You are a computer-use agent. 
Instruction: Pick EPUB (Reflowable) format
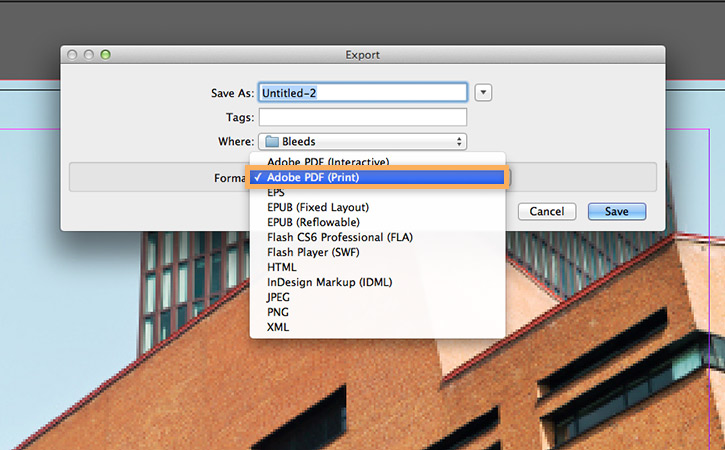pyautogui.click(x=377, y=222)
